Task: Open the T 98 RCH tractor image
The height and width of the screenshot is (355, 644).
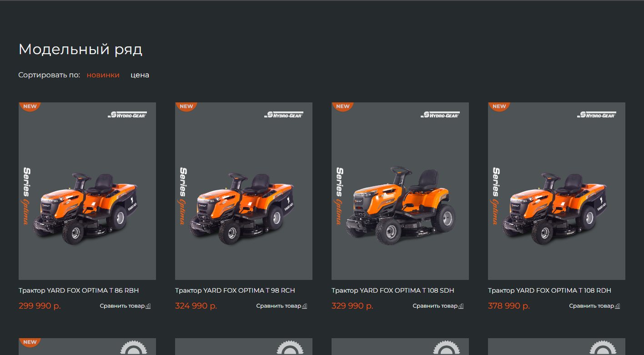Action: [244, 191]
